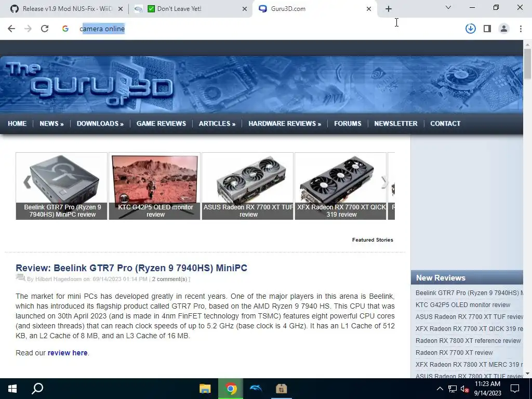Open the 2 comment(s) link
Screen dimensions: 532x399
click(170, 279)
